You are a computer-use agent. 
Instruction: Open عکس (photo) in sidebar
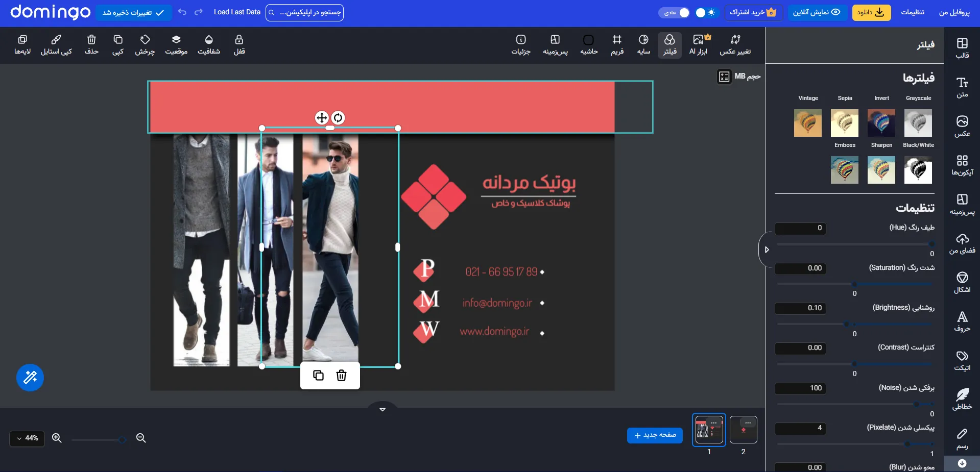pos(962,126)
